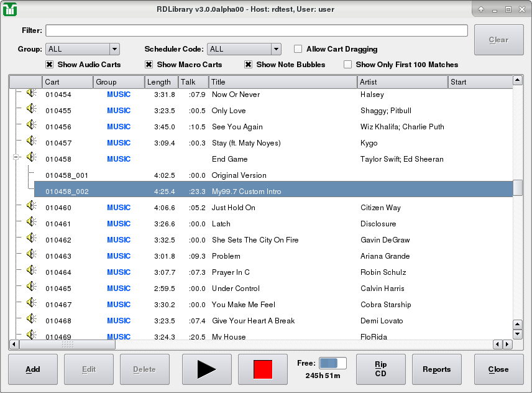The width and height of the screenshot is (532, 393).
Task: Click the speaker icon for cart 010454
Action: click(31, 93)
